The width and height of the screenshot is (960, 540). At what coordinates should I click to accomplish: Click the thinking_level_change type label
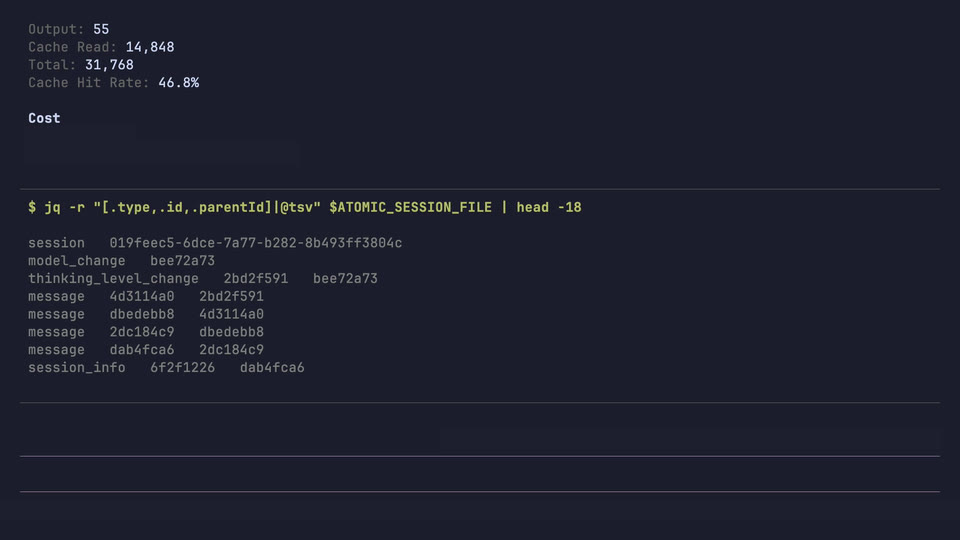pyautogui.click(x=113, y=279)
